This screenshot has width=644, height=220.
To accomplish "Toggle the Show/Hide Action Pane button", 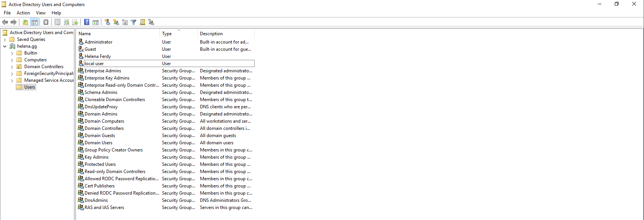I will pyautogui.click(x=96, y=22).
